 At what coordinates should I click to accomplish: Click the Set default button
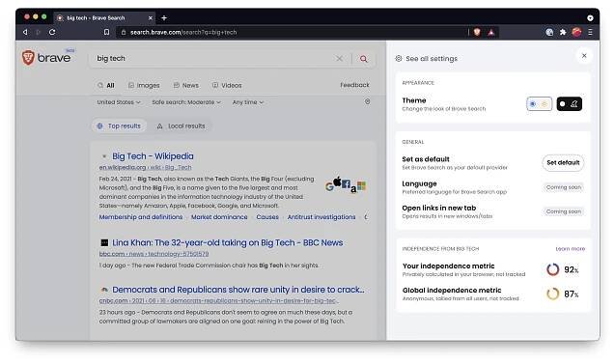[563, 163]
